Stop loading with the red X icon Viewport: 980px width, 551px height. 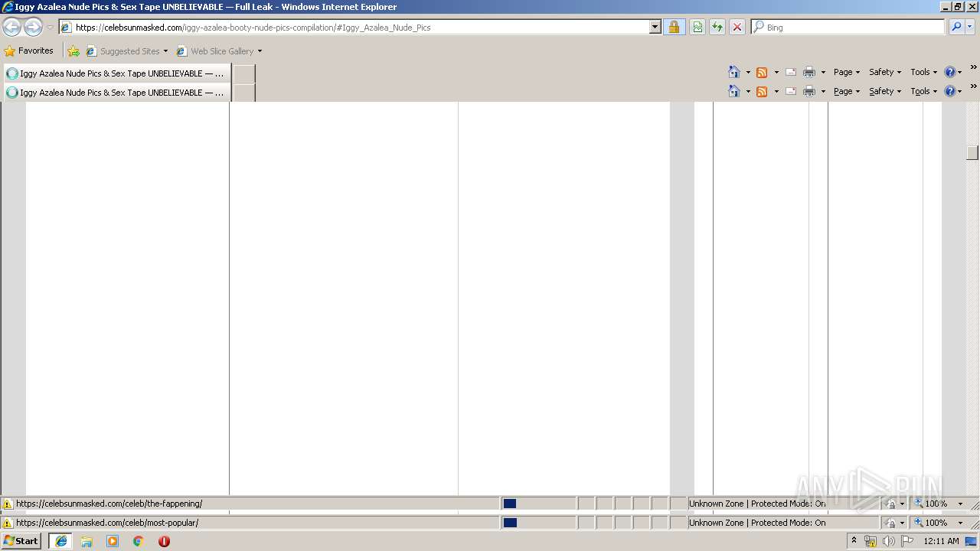(737, 28)
